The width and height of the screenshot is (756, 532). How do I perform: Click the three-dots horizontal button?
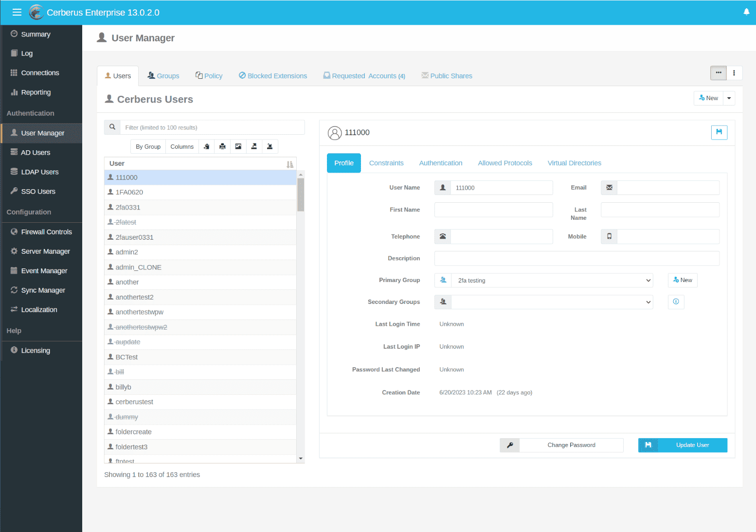click(719, 73)
